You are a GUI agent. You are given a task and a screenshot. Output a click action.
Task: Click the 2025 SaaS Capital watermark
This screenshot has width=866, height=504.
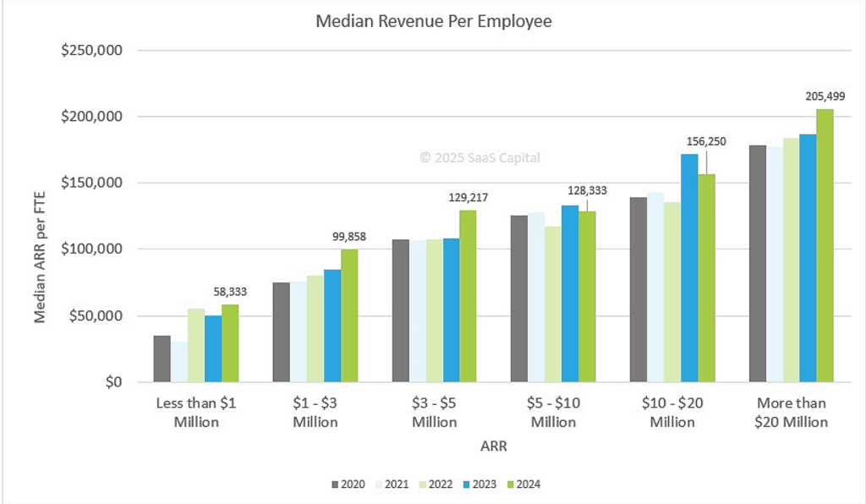(480, 157)
